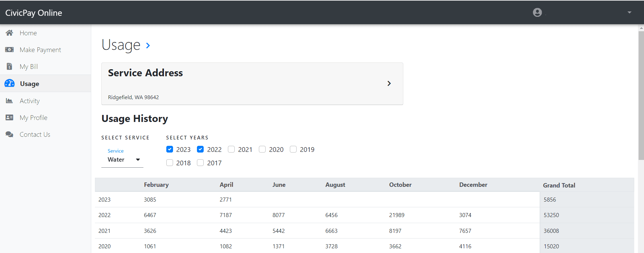Viewport: 644px width, 253px height.
Task: Open the Water service dropdown
Action: 123,159
